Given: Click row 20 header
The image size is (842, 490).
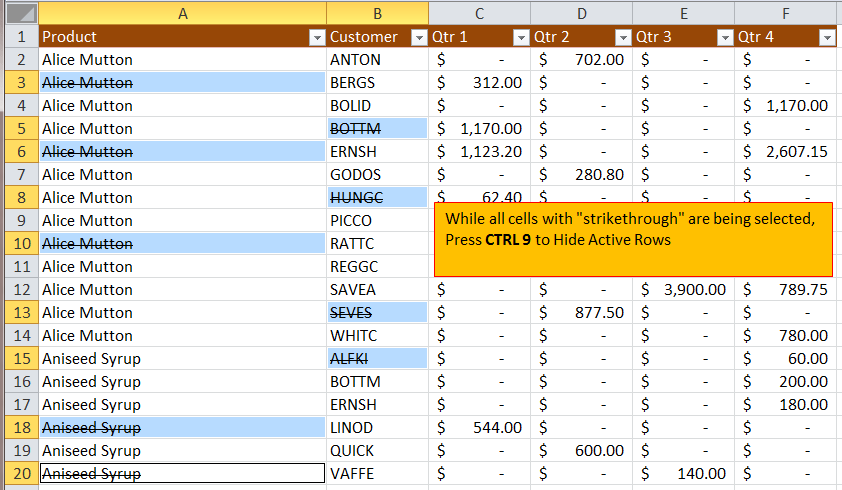Looking at the screenshot, I should pos(19,473).
